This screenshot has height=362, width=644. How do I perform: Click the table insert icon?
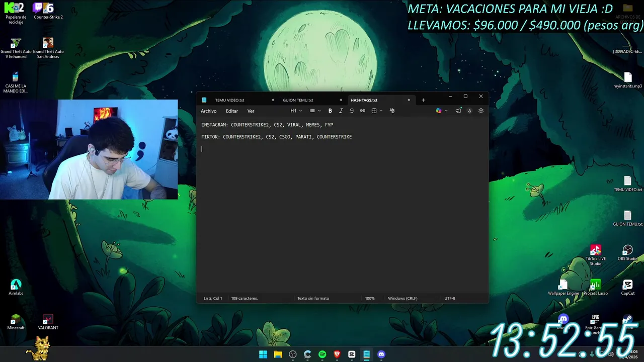tap(374, 111)
